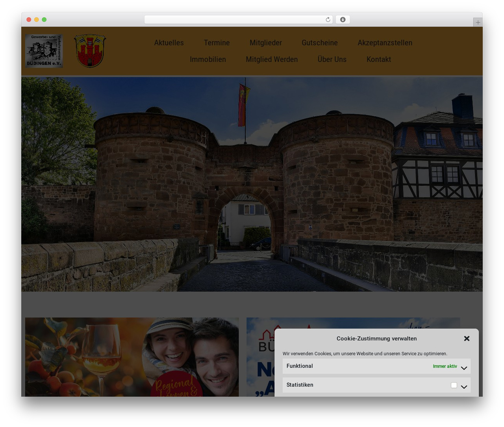The height and width of the screenshot is (427, 504).
Task: Click the 'Funktional' cookie category label
Action: 300,366
